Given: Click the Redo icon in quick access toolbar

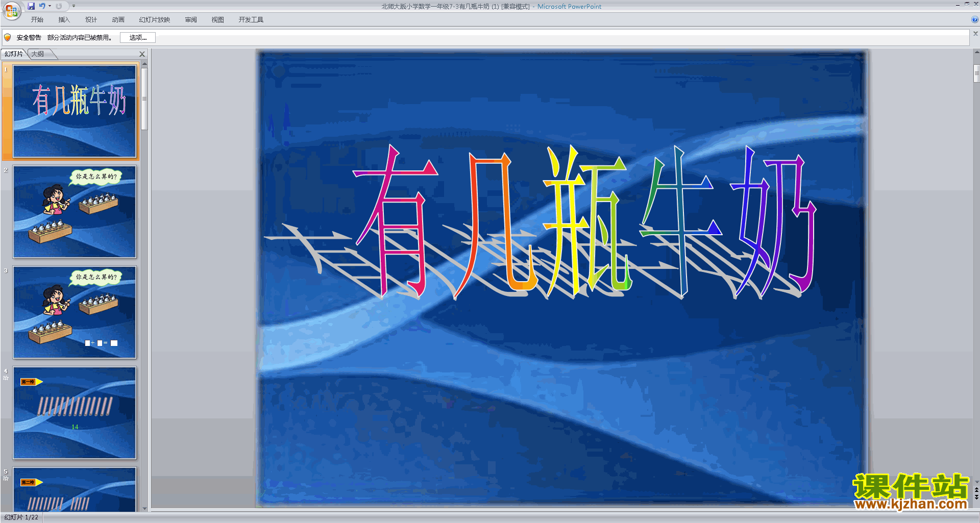Looking at the screenshot, I should 59,6.
